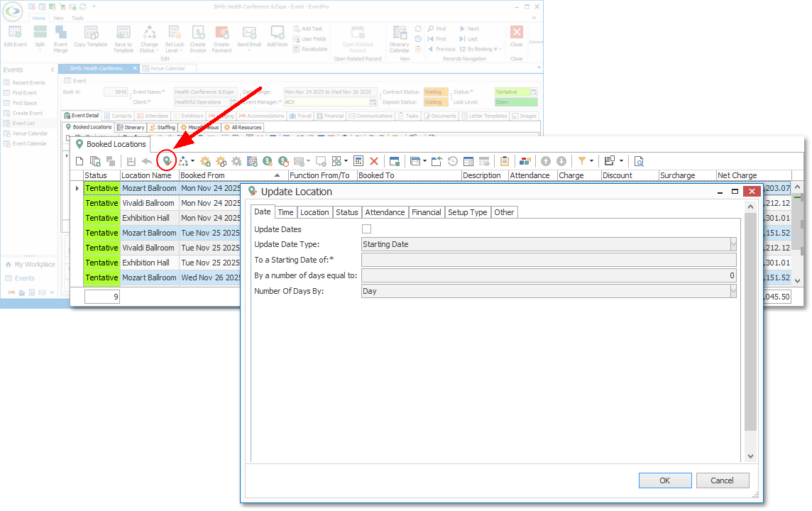The width and height of the screenshot is (812, 511).
Task: Select the Financial tab in Update Location dialog
Action: pyautogui.click(x=426, y=212)
